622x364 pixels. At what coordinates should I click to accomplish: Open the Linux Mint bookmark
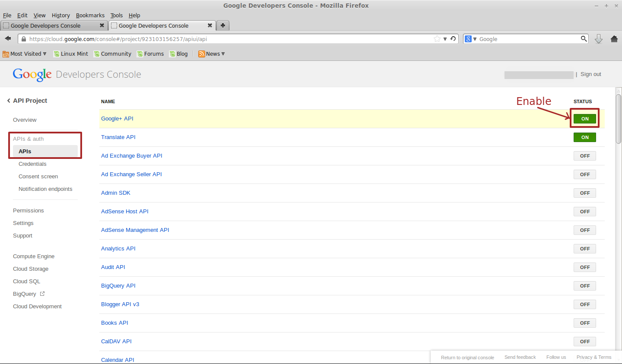coord(71,54)
